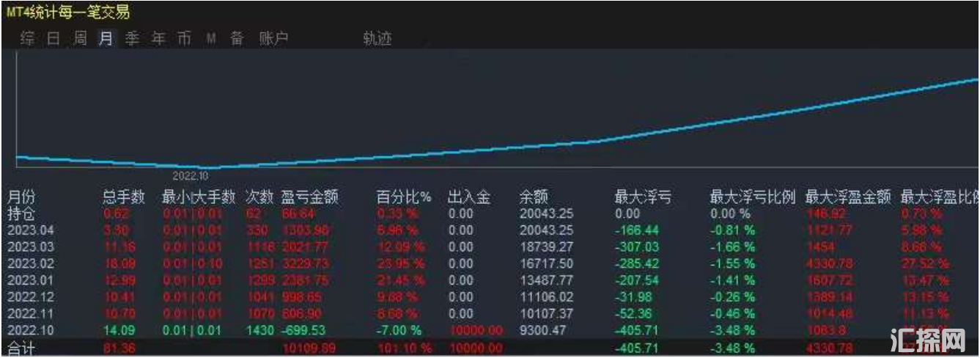Click the 月份 column header
980x358 pixels.
21,197
